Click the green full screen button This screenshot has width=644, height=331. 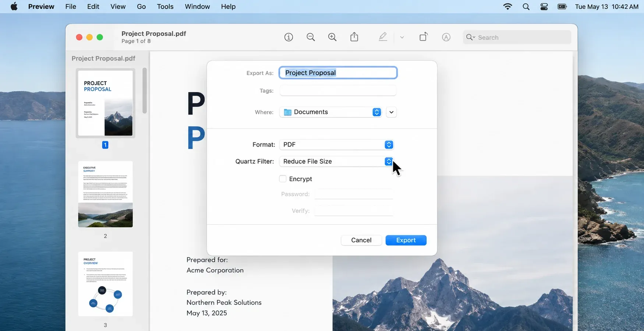click(x=100, y=37)
